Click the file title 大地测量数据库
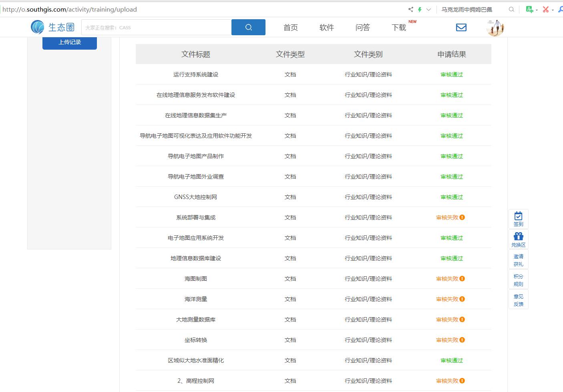Viewport: 563px width, 392px height. pyautogui.click(x=196, y=320)
